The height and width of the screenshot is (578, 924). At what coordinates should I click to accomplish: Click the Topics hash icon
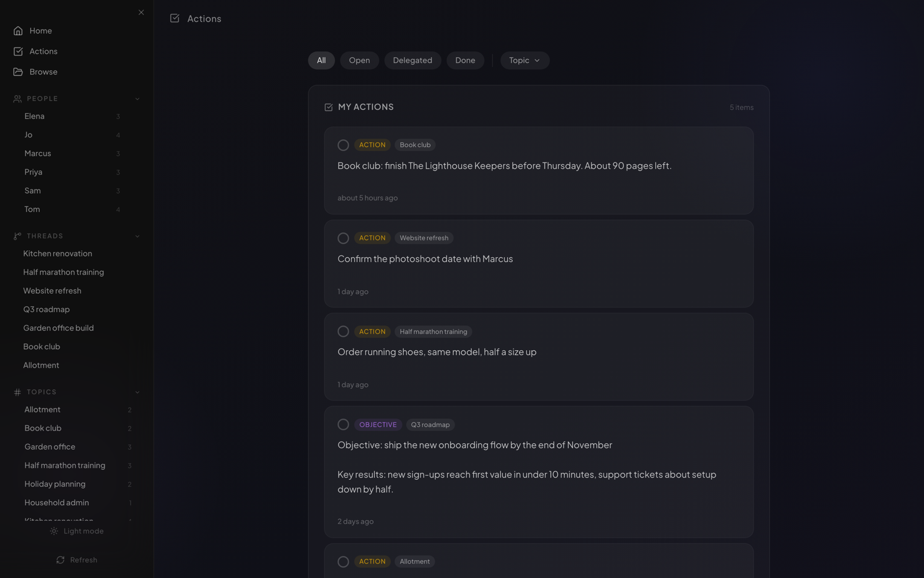(x=17, y=392)
